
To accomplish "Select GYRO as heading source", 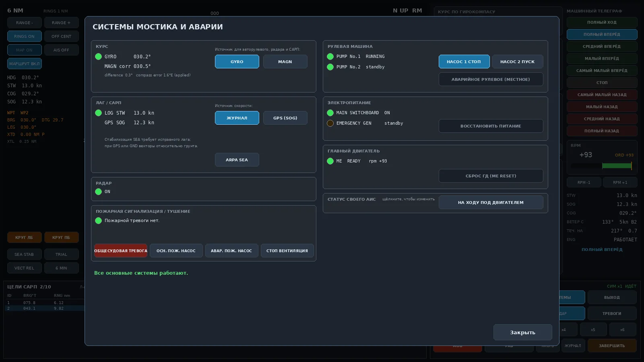I will tap(237, 62).
